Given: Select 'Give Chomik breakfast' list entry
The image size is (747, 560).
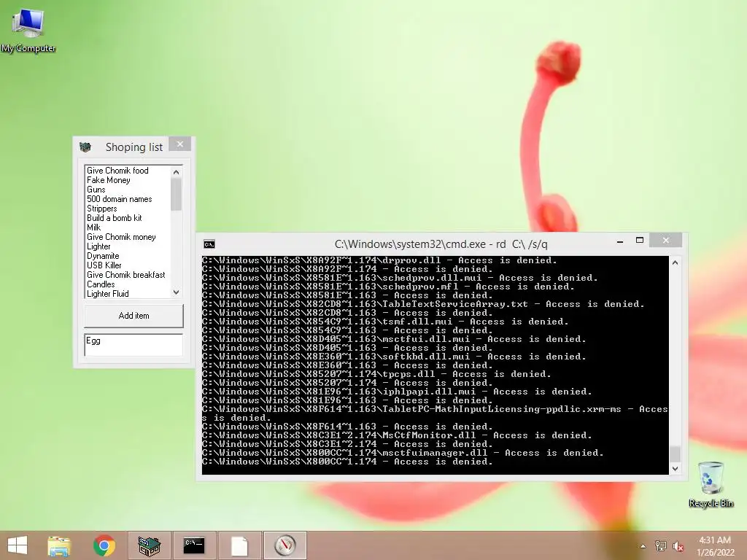Looking at the screenshot, I should [126, 275].
